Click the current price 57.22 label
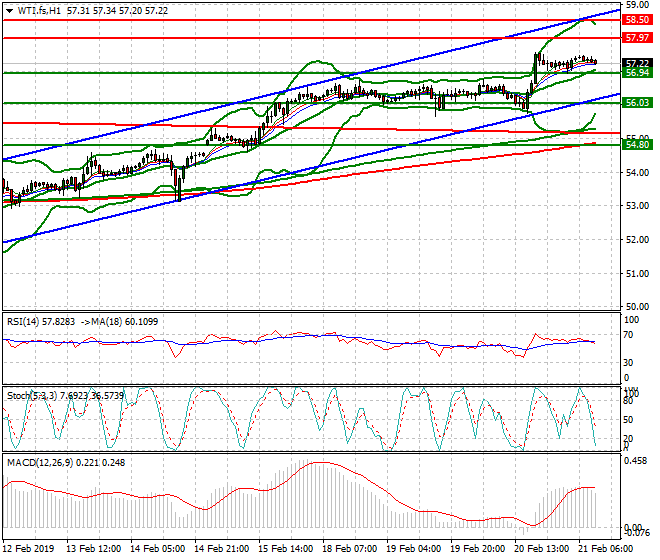 (637, 63)
